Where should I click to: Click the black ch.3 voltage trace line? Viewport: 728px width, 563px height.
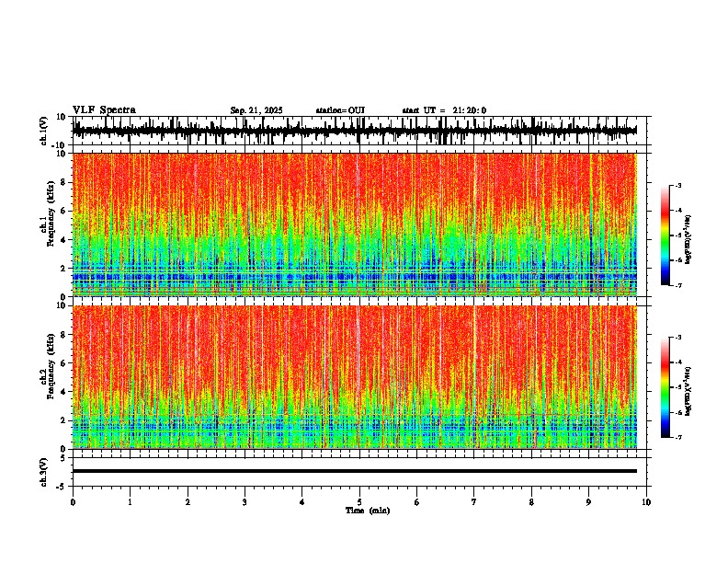click(355, 471)
